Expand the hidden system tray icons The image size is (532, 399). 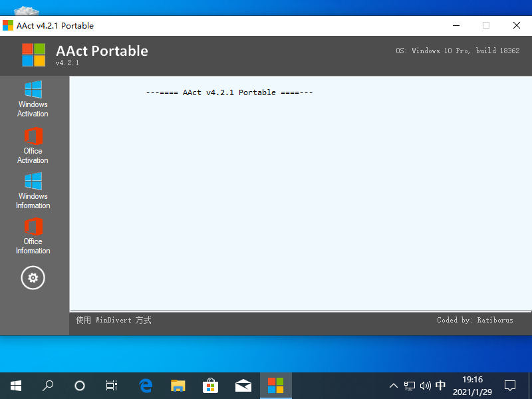[394, 386]
